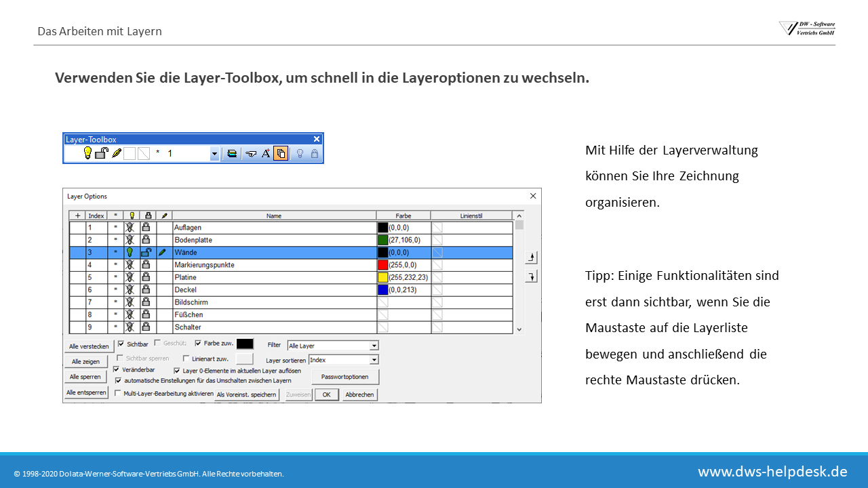Click the lock icon of Schalter layer
The width and height of the screenshot is (868, 488).
pyautogui.click(x=146, y=327)
